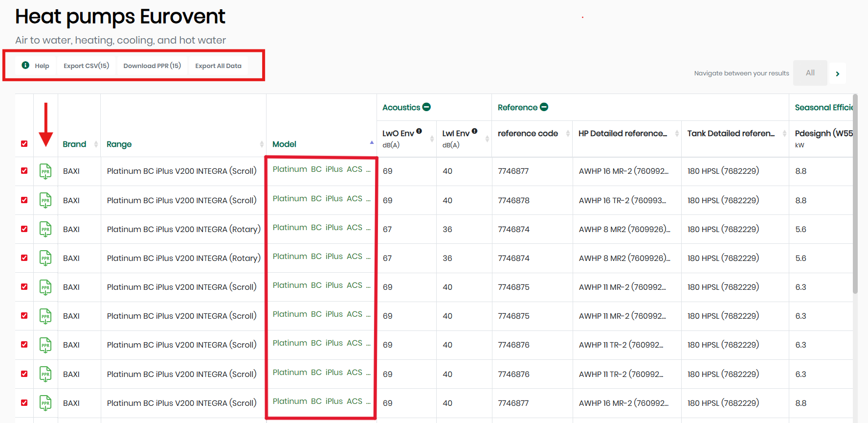Collapse the Reference column group
The height and width of the screenshot is (423, 868).
coord(544,107)
